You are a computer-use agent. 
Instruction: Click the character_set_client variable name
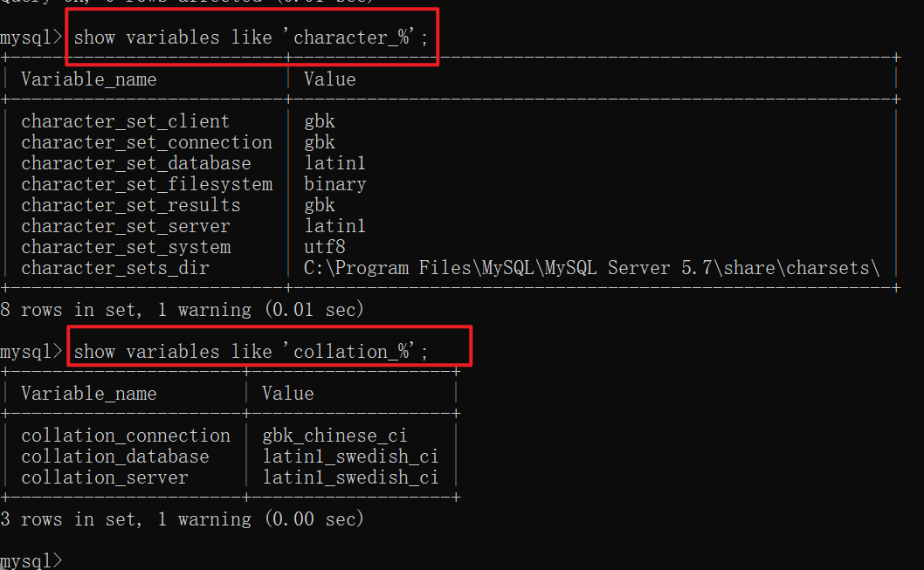(125, 121)
